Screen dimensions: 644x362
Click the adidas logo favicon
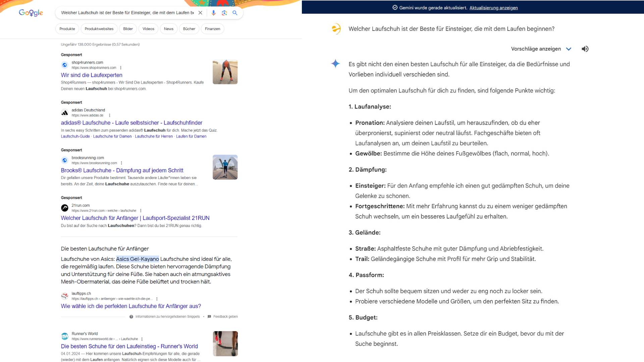pos(65,113)
